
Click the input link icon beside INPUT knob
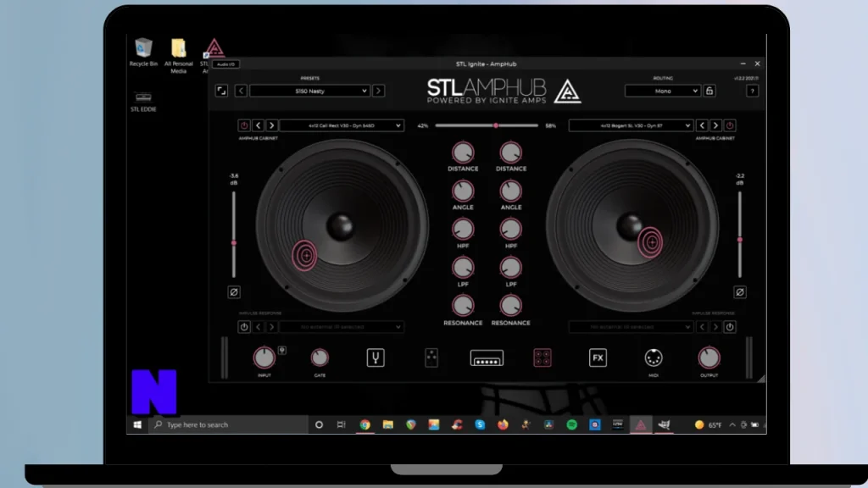click(281, 350)
